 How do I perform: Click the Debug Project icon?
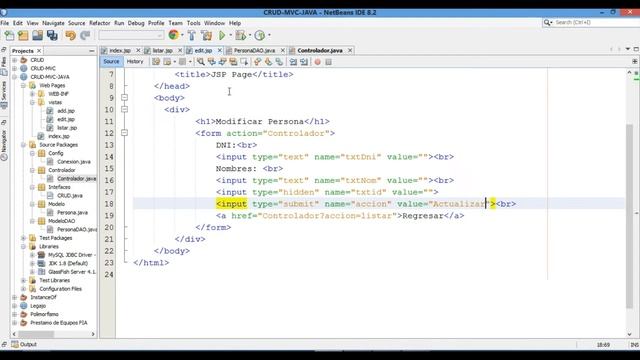[x=241, y=36]
